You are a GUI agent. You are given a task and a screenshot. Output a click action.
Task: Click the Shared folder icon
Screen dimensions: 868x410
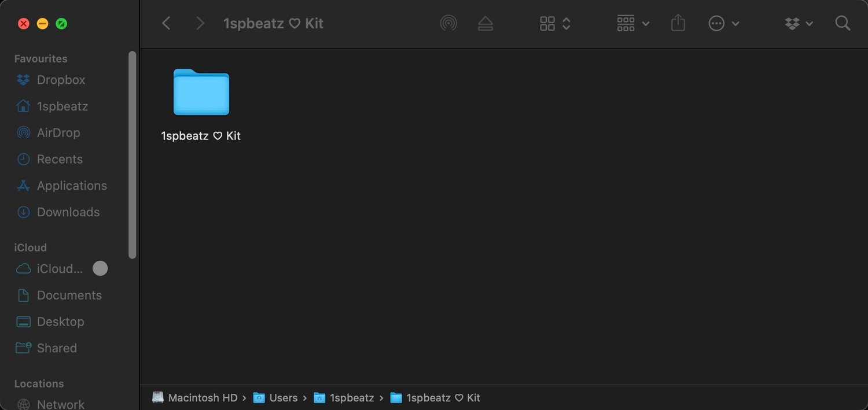coord(23,348)
